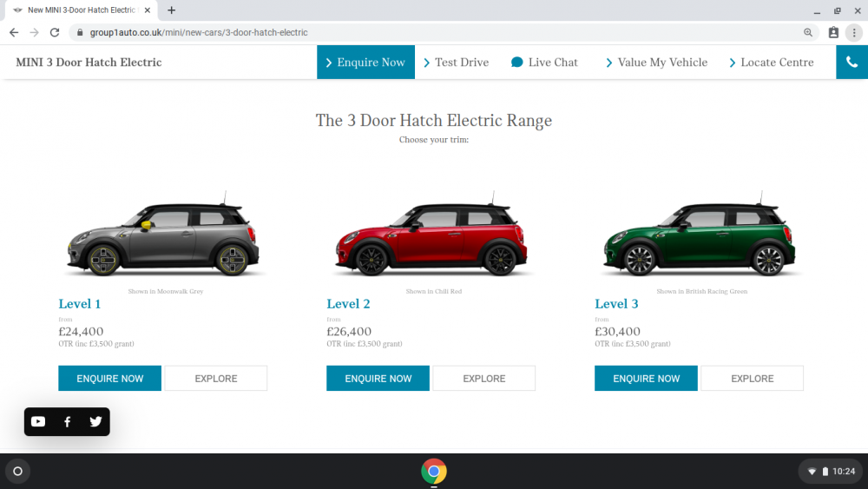Click the phone call icon button
Viewport: 868px width, 489px height.
click(x=852, y=62)
